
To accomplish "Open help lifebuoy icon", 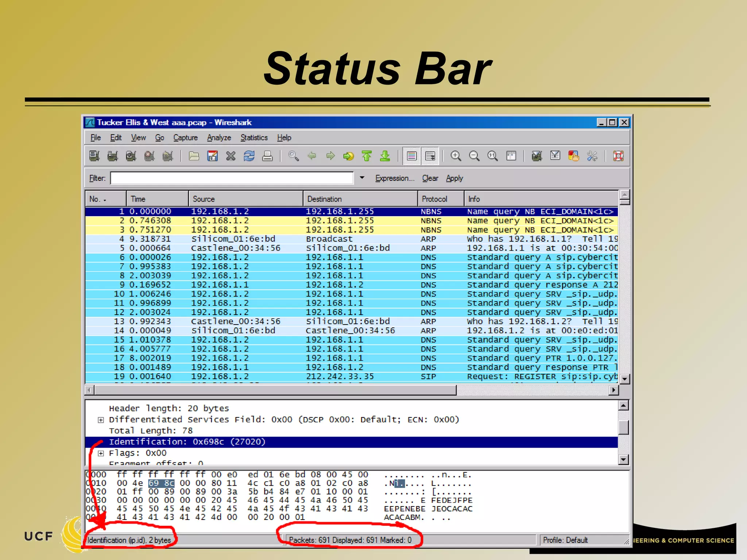I will coord(618,156).
